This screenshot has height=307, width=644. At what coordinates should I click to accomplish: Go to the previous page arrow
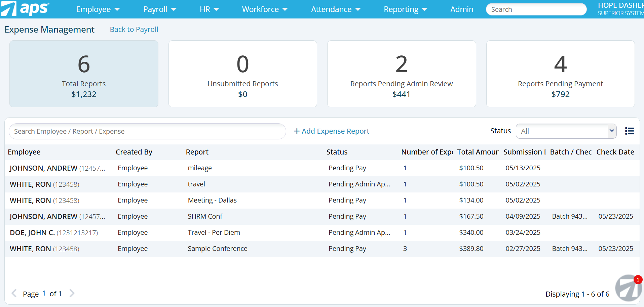point(14,293)
